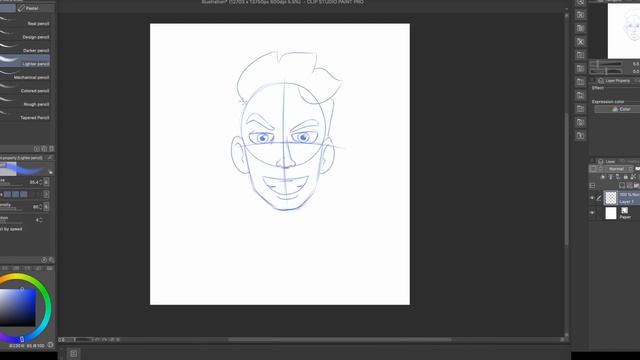Adjust the Navigator rotation slider
Image resolution: width=640 pixels, height=360 pixels.
[x=607, y=71]
